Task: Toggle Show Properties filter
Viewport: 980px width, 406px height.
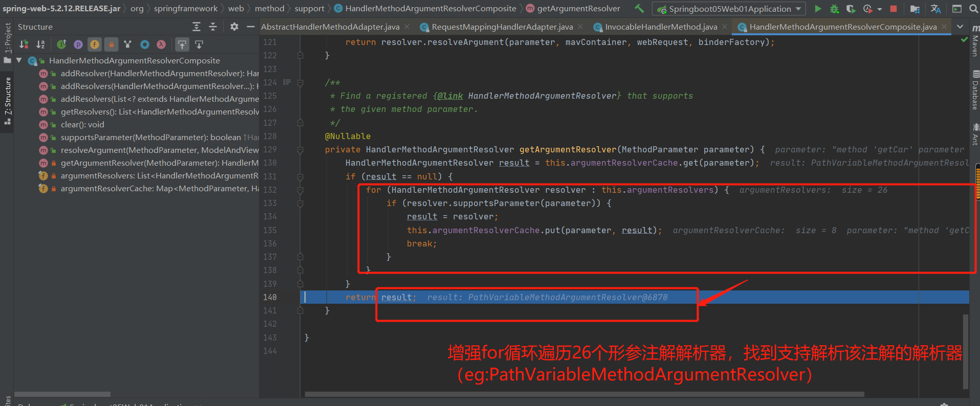Action: 78,44
